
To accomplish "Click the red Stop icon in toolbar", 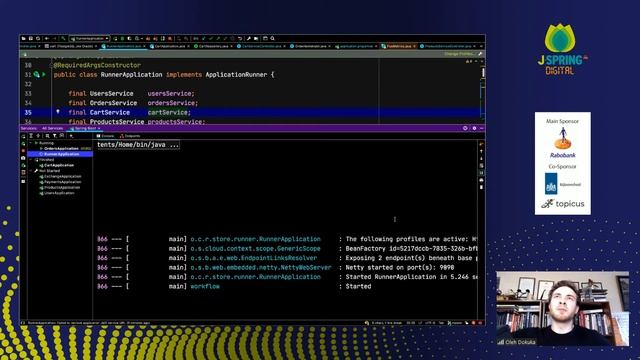I will pos(170,38).
